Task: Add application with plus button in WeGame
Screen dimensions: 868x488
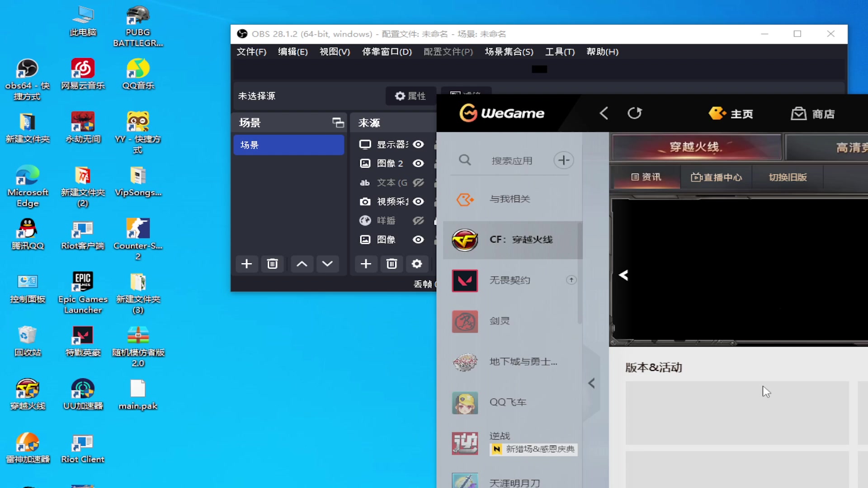Action: pos(564,160)
